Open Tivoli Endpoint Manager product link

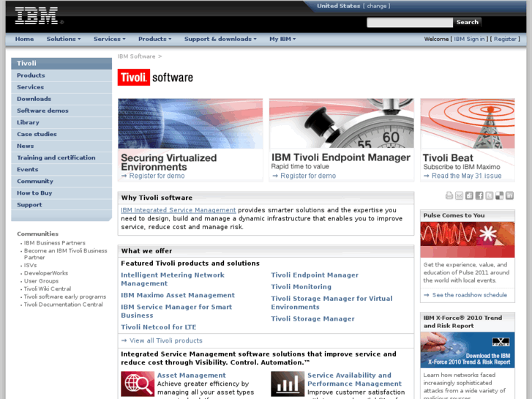[315, 275]
